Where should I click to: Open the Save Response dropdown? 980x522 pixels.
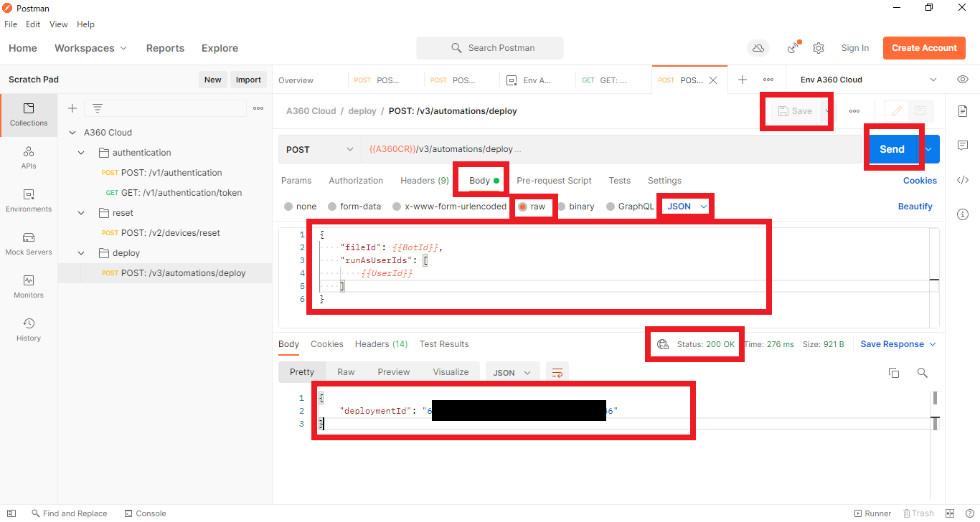click(x=898, y=344)
